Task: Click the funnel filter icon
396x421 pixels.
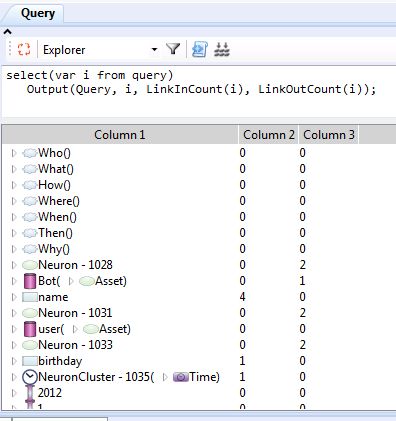Action: click(x=173, y=49)
